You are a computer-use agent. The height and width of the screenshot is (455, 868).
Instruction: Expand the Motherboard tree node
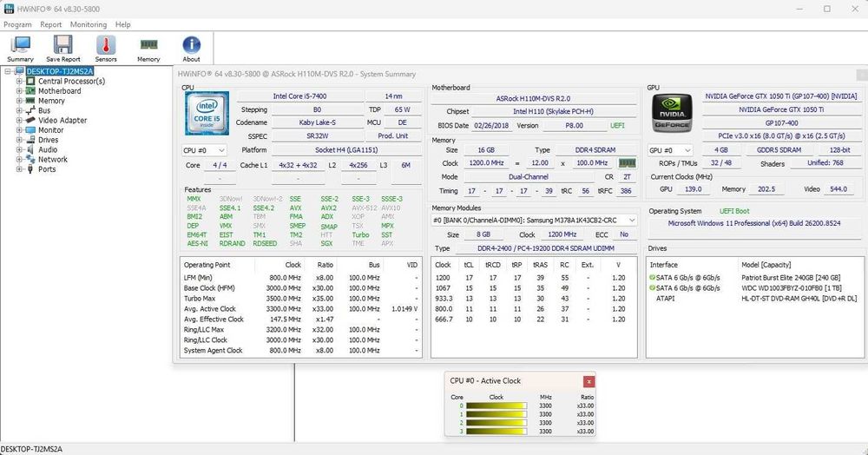coord(19,91)
